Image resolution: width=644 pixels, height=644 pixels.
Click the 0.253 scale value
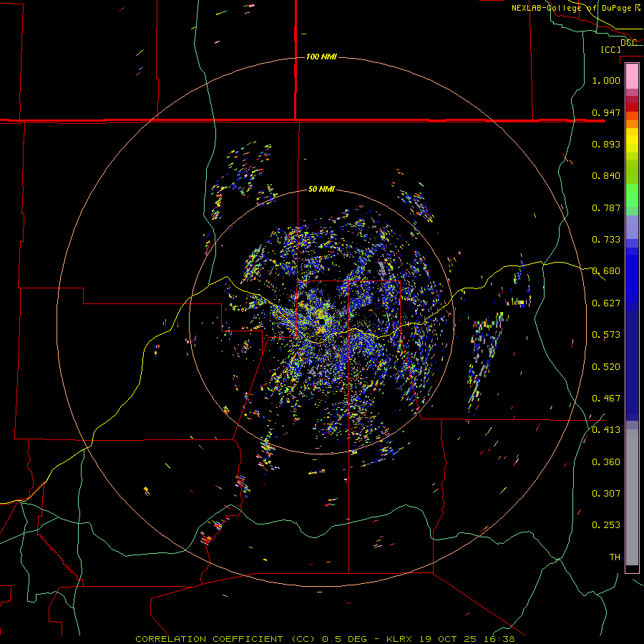tap(606, 525)
